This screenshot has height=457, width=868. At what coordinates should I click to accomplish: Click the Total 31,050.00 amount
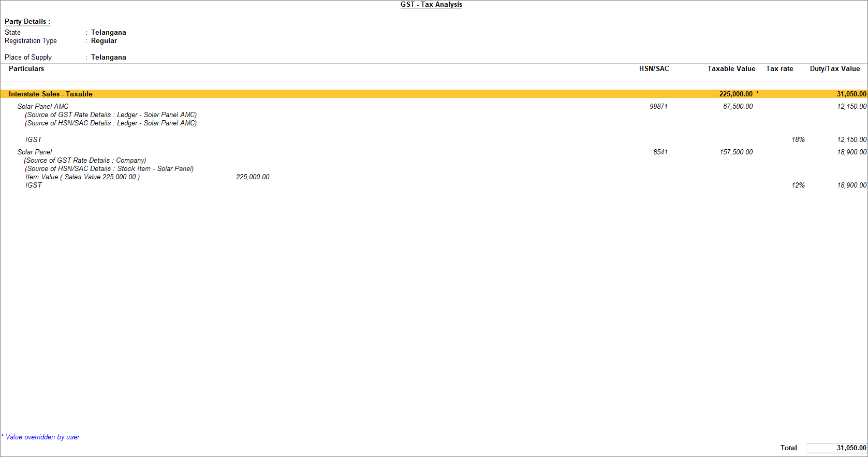(x=851, y=448)
